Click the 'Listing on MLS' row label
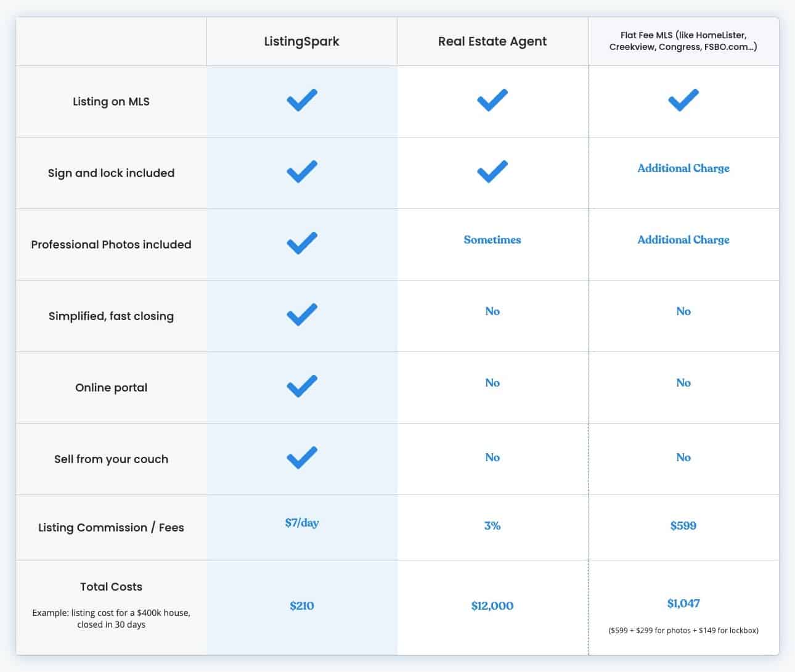 coord(111,102)
